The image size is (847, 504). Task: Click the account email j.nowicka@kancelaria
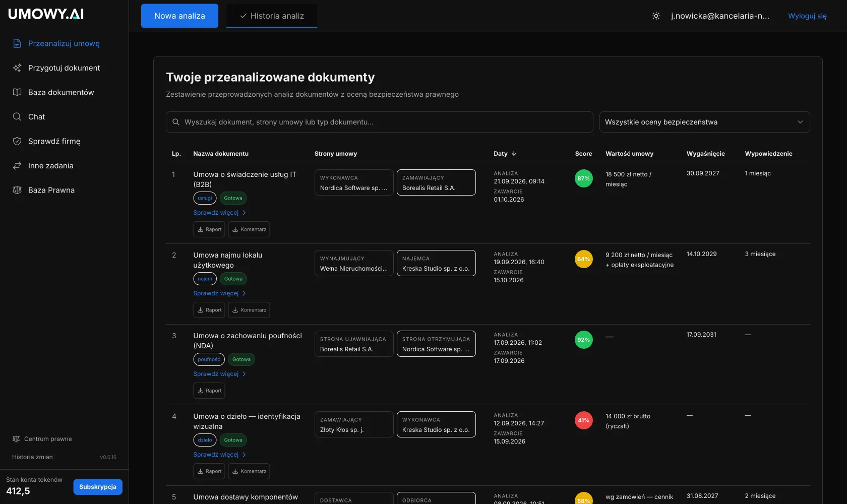[x=720, y=16]
